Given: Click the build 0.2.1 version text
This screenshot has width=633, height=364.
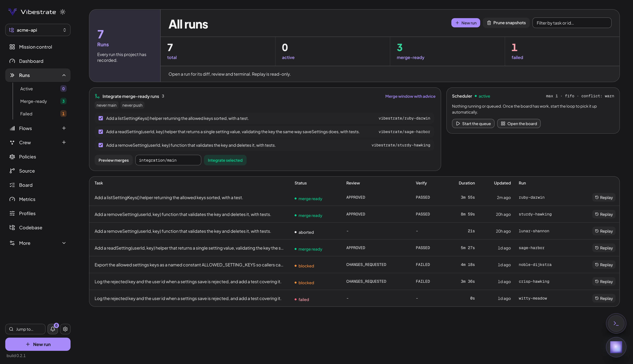Looking at the screenshot, I should 16,355.
